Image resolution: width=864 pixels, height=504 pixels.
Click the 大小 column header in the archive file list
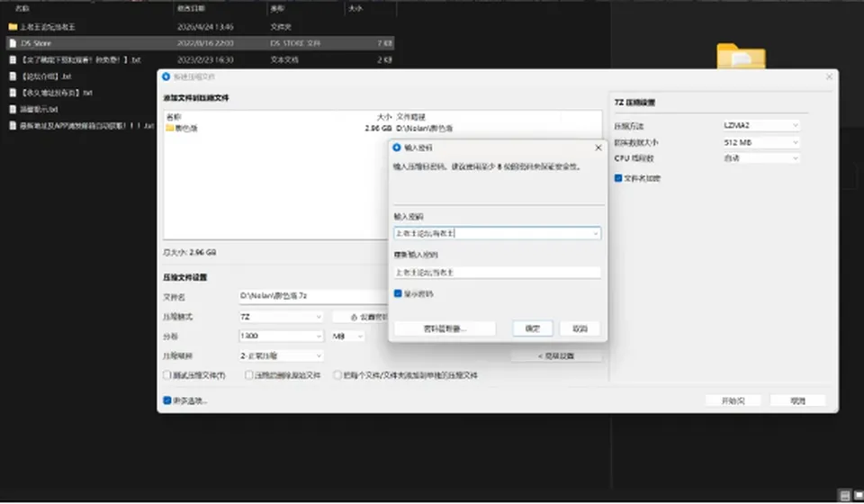click(x=384, y=117)
